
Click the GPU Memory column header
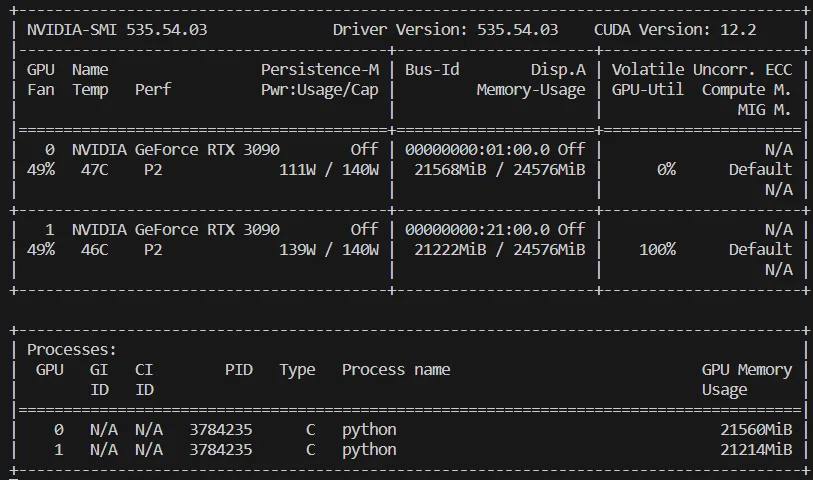[747, 370]
